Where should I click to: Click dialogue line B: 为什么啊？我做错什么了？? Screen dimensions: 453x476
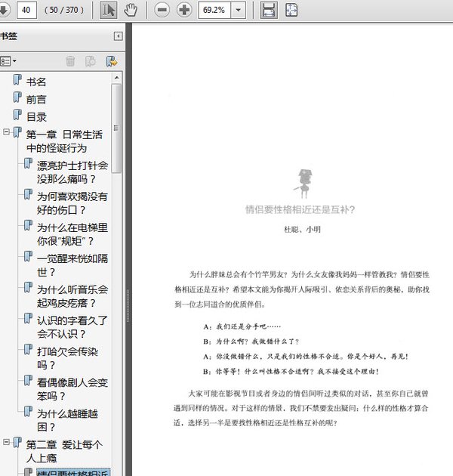click(x=251, y=342)
